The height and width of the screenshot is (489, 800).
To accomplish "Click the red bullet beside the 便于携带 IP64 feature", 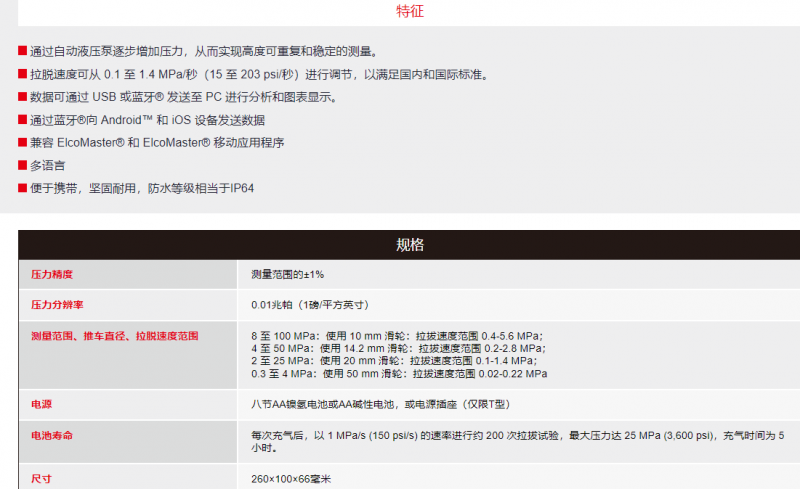I will 22,188.
